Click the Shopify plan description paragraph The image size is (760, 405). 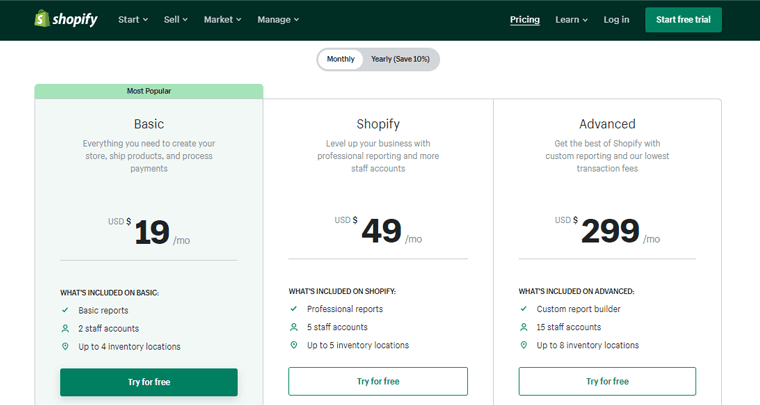pos(378,156)
